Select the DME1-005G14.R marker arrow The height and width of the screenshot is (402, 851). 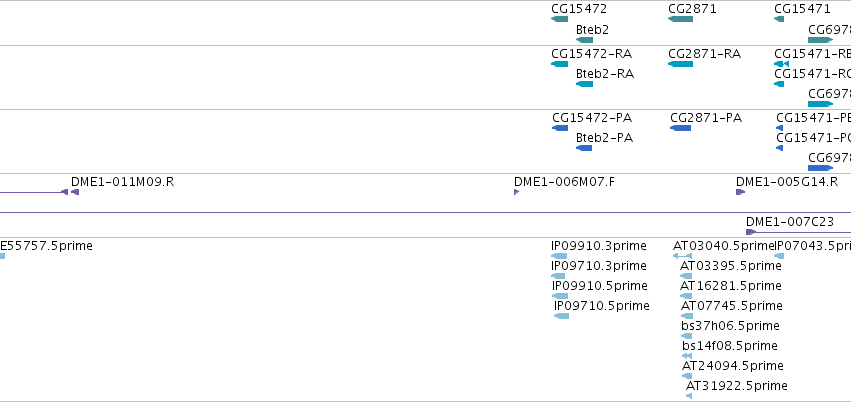point(741,192)
